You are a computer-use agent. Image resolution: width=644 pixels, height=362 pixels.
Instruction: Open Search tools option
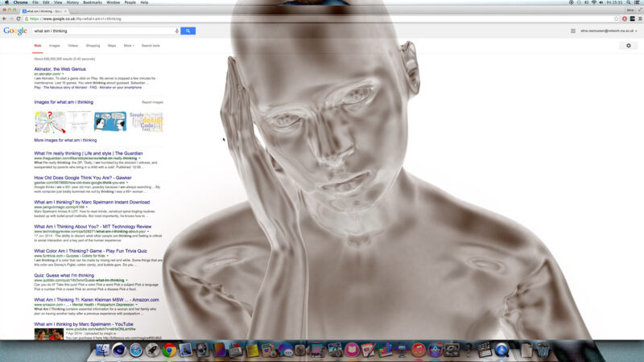(x=151, y=46)
